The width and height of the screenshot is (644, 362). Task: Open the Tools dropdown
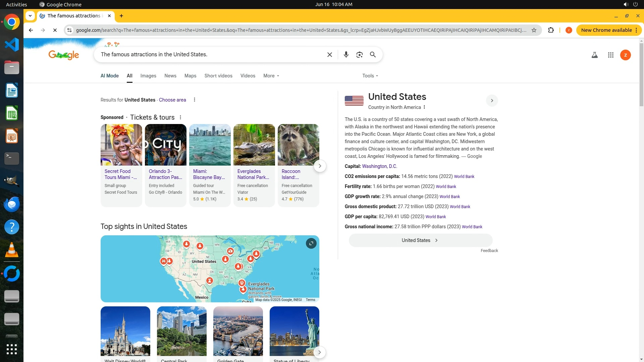coord(370,76)
